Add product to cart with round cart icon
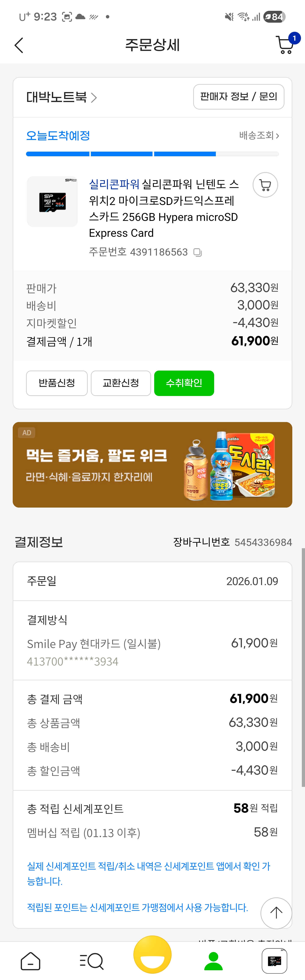This screenshot has width=305, height=980. pyautogui.click(x=265, y=185)
